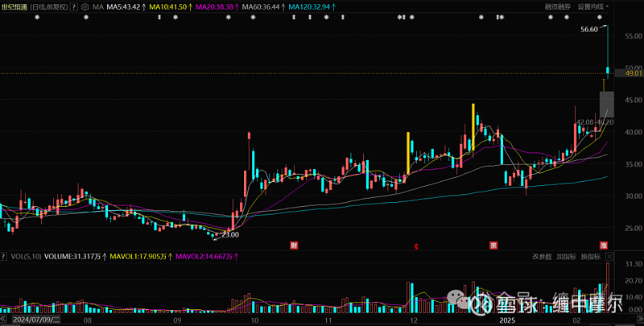The height and width of the screenshot is (326, 644).
Task: Click 换指标 to switch indicator
Action: pos(591,258)
